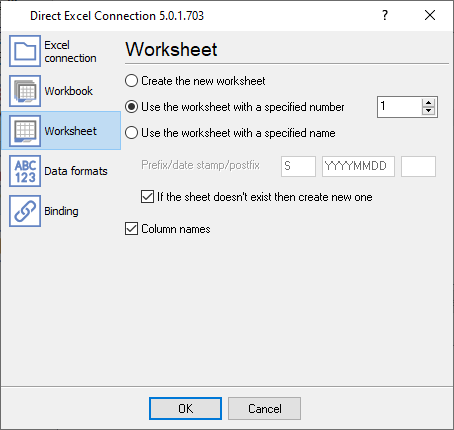
Task: Click the help question mark icon
Action: [x=385, y=15]
